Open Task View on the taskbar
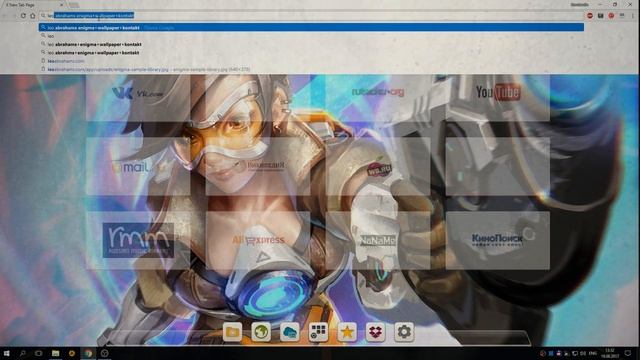 click(x=39, y=353)
